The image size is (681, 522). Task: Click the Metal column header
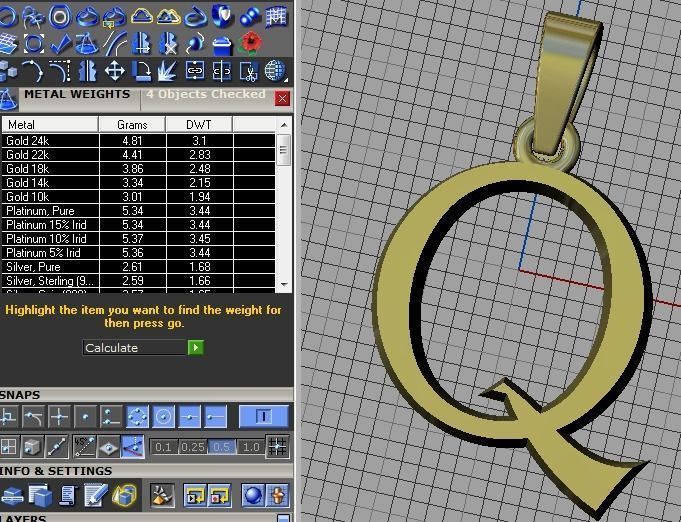(50, 125)
